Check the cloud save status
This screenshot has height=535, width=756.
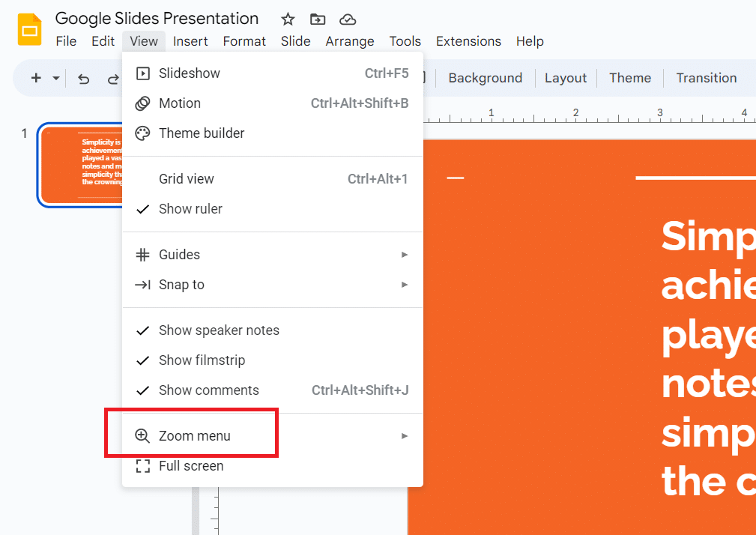click(347, 19)
